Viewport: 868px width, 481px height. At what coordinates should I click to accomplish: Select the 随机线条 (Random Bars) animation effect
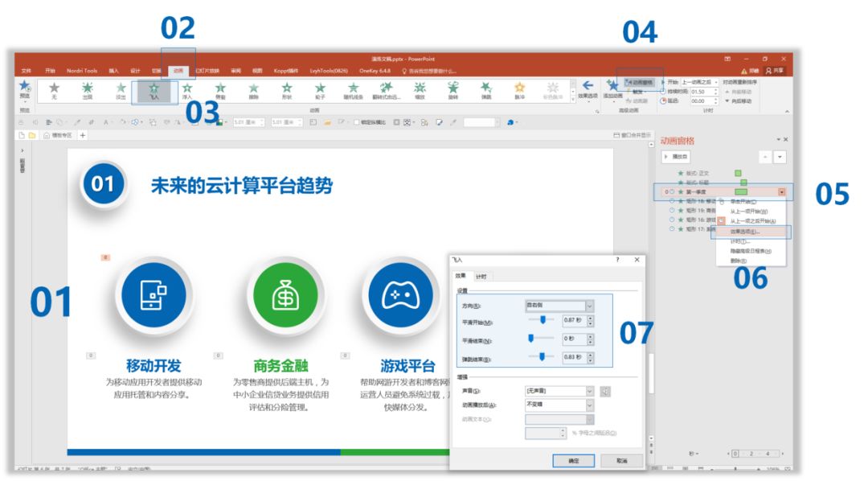click(353, 90)
